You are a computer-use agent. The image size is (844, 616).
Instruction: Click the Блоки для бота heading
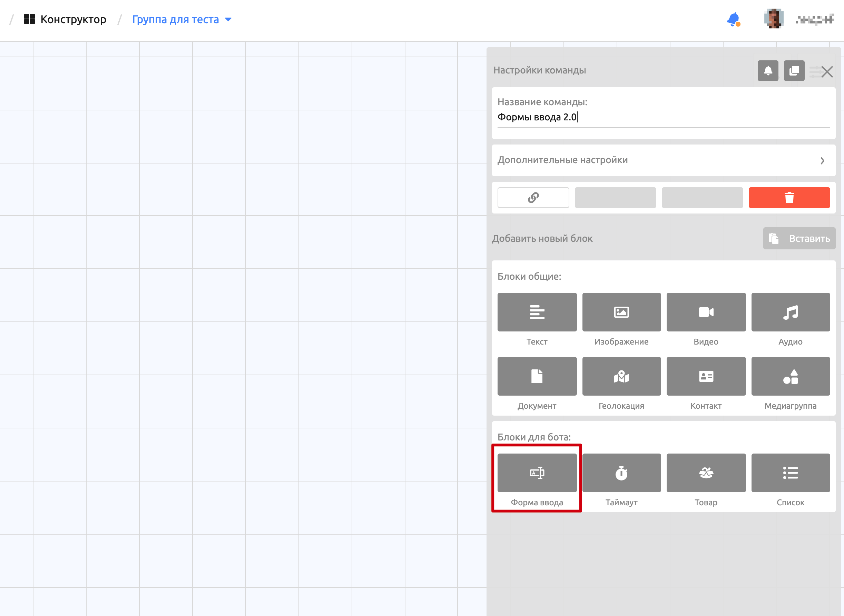[x=534, y=437]
